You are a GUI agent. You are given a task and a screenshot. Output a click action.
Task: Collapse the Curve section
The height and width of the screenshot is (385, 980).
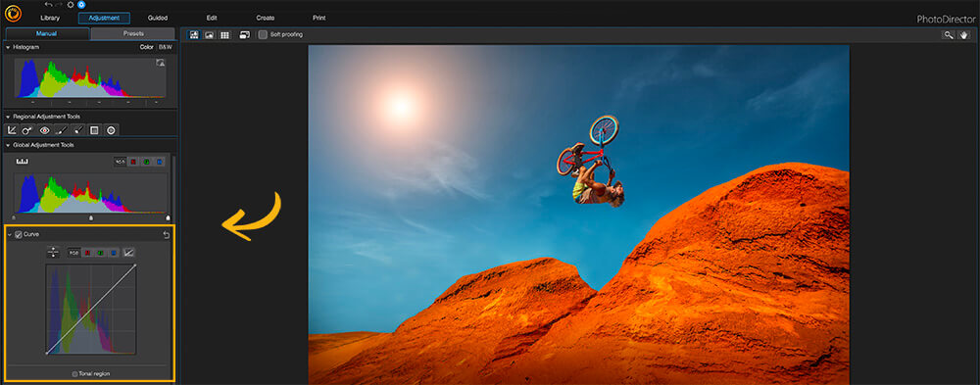pos(10,235)
